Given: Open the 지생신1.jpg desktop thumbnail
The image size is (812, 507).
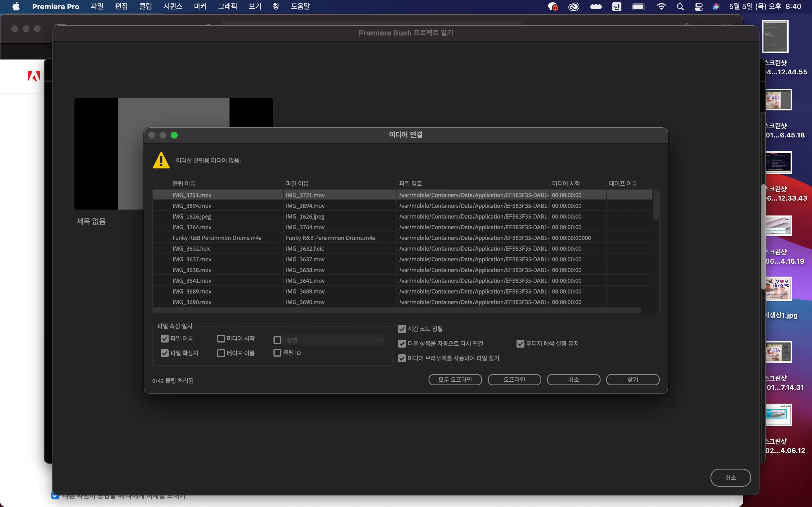Looking at the screenshot, I should [778, 289].
